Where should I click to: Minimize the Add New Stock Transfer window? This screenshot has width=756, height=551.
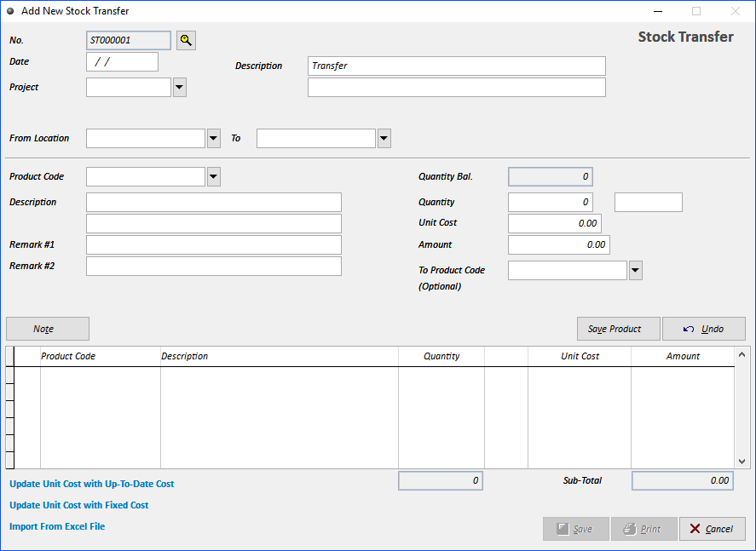coord(658,11)
